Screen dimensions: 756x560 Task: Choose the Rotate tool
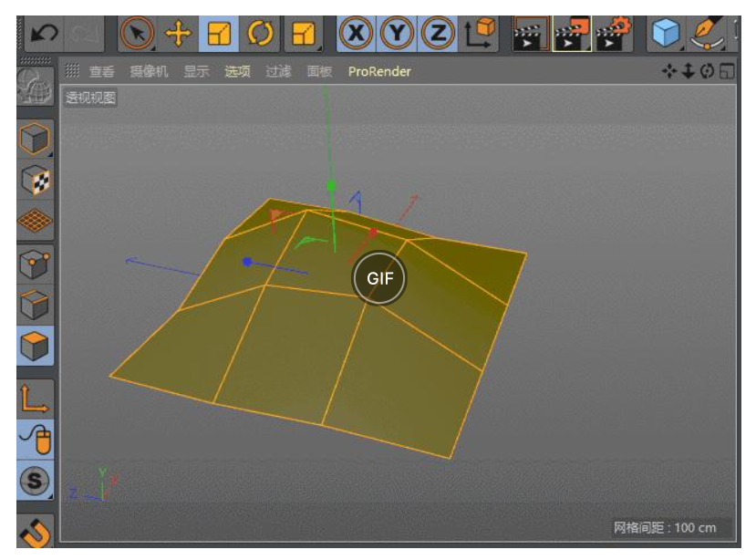[x=261, y=34]
